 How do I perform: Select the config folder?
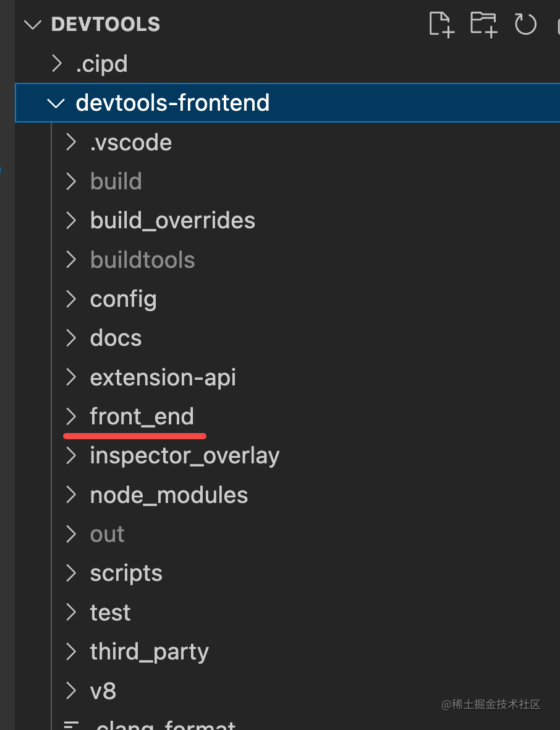123,299
